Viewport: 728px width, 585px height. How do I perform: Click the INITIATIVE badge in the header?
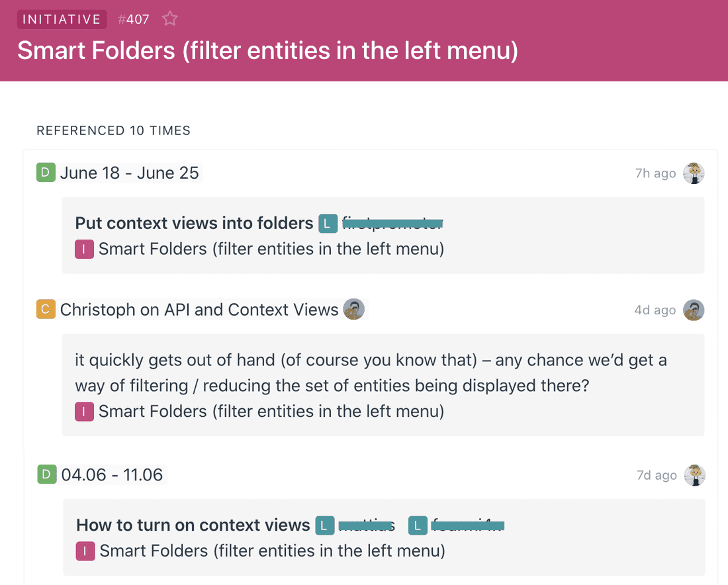point(62,19)
